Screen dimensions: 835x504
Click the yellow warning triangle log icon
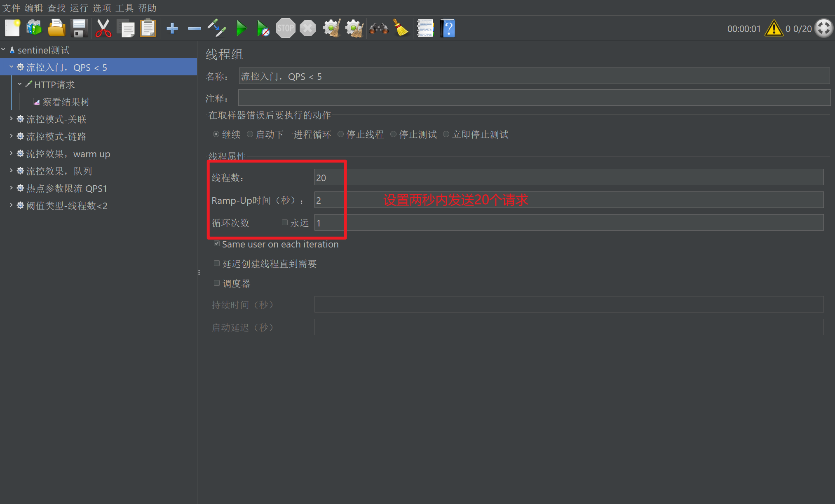[774, 28]
